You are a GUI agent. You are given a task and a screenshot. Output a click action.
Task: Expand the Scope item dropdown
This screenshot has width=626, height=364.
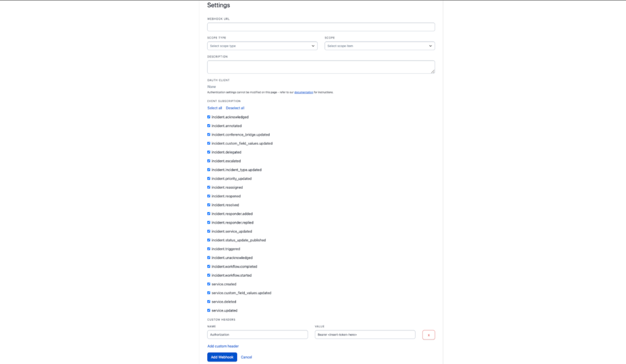click(379, 46)
